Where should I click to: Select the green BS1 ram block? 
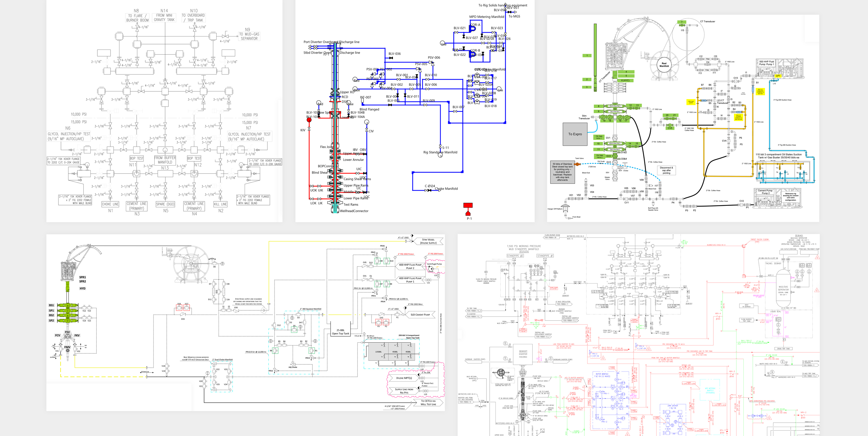[x=68, y=306]
